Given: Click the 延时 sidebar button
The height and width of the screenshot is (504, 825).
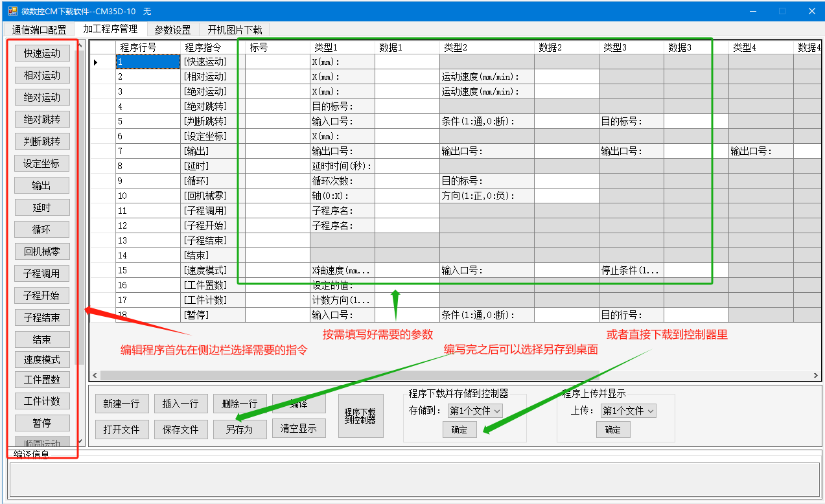Looking at the screenshot, I should (42, 207).
